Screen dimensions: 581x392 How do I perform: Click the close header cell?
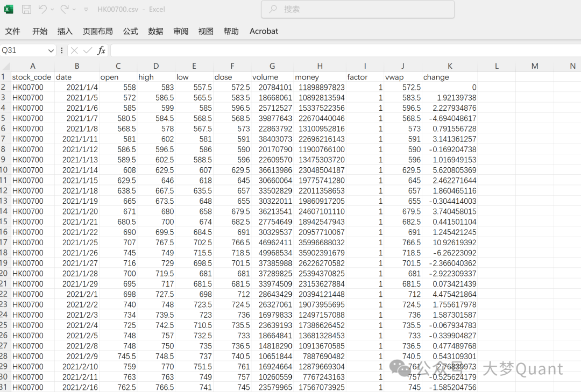tap(232, 77)
